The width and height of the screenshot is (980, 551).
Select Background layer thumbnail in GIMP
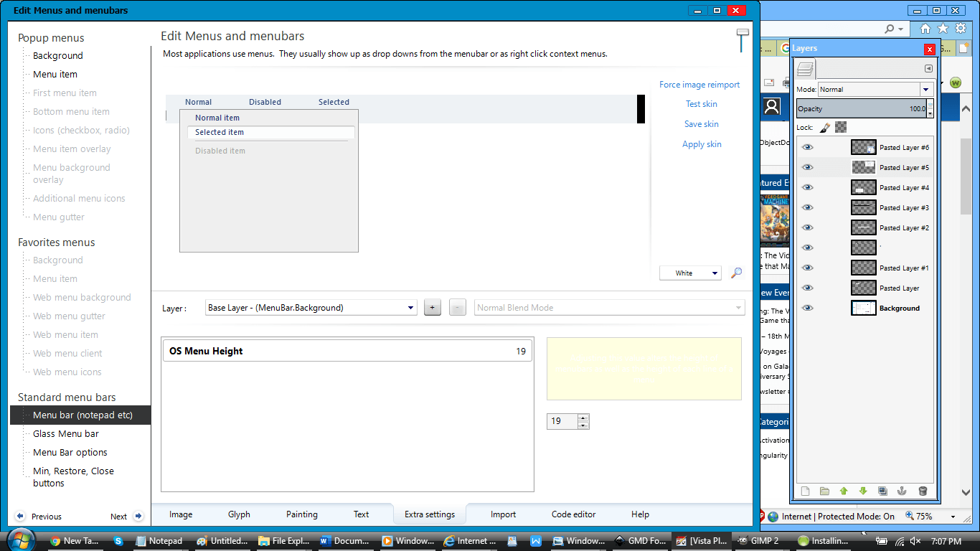pyautogui.click(x=864, y=308)
